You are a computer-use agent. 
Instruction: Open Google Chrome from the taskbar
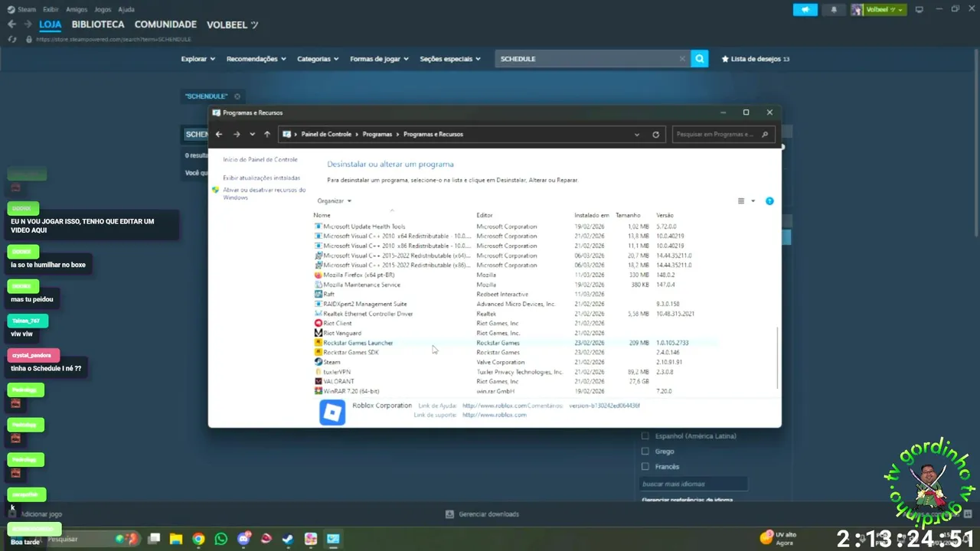198,539
